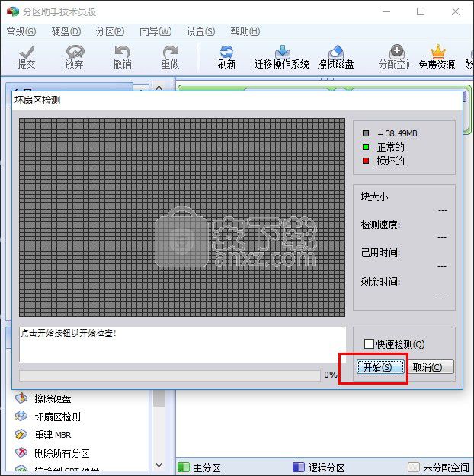Viewport: 474px width, 476px height.
Task: Click the sidebar scroll-down arrow
Action: click(x=159, y=465)
